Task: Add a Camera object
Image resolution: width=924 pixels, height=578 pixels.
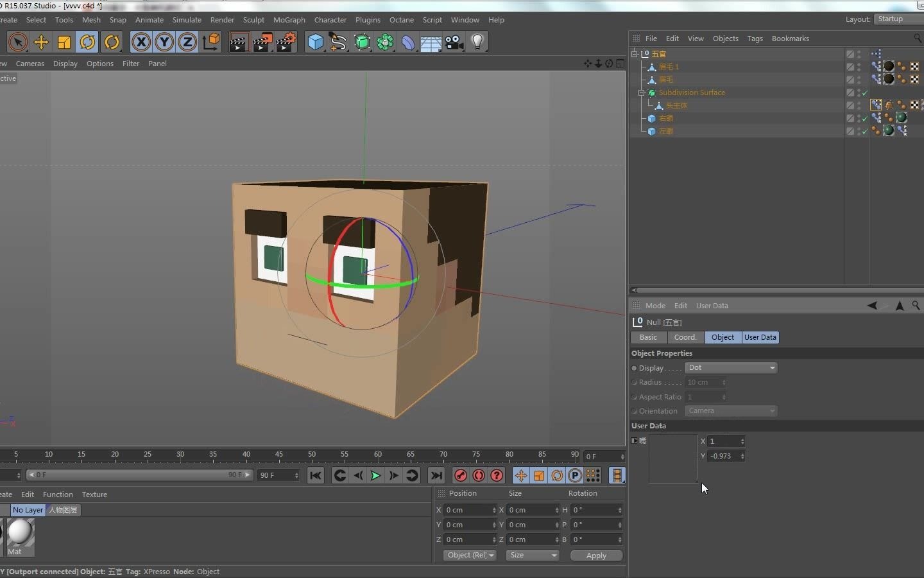Action: click(x=454, y=42)
